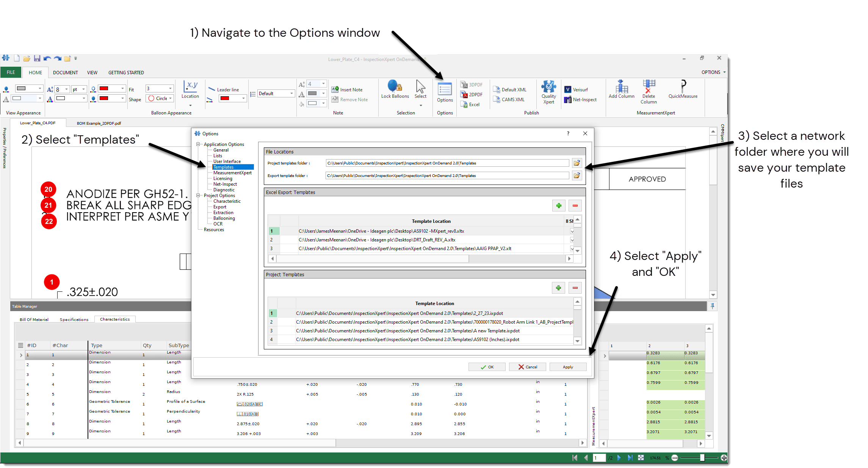The height and width of the screenshot is (468, 868).
Task: Toggle the checkbox for DRT_Draft_REV_A template
Action: pos(572,239)
